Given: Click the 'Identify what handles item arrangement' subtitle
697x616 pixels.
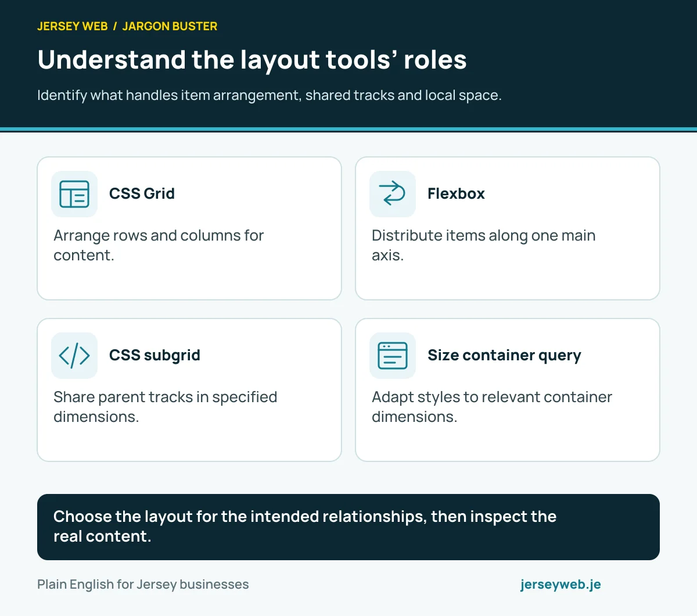Looking at the screenshot, I should click(270, 95).
